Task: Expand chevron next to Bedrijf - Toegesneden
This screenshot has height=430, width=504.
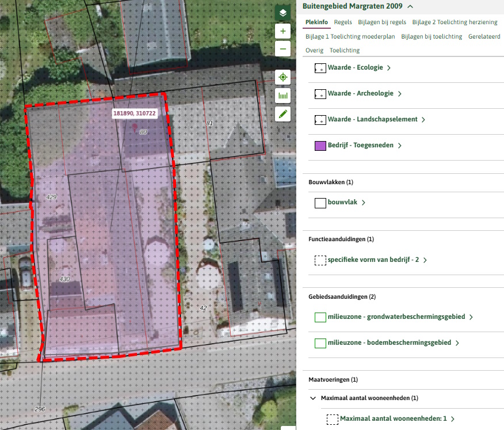Action: tap(399, 146)
